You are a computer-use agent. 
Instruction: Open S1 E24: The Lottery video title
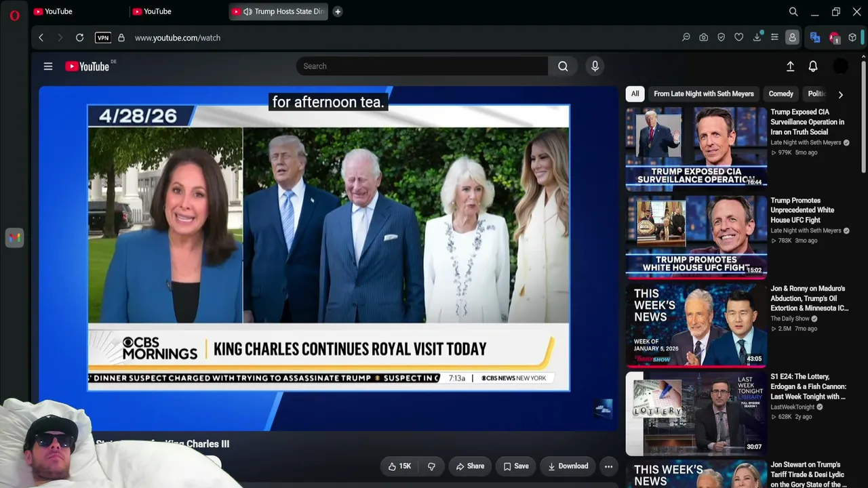click(x=808, y=386)
